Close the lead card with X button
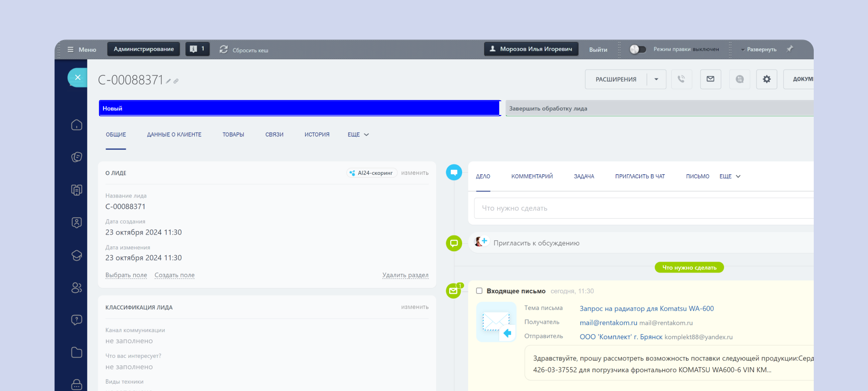 [77, 78]
